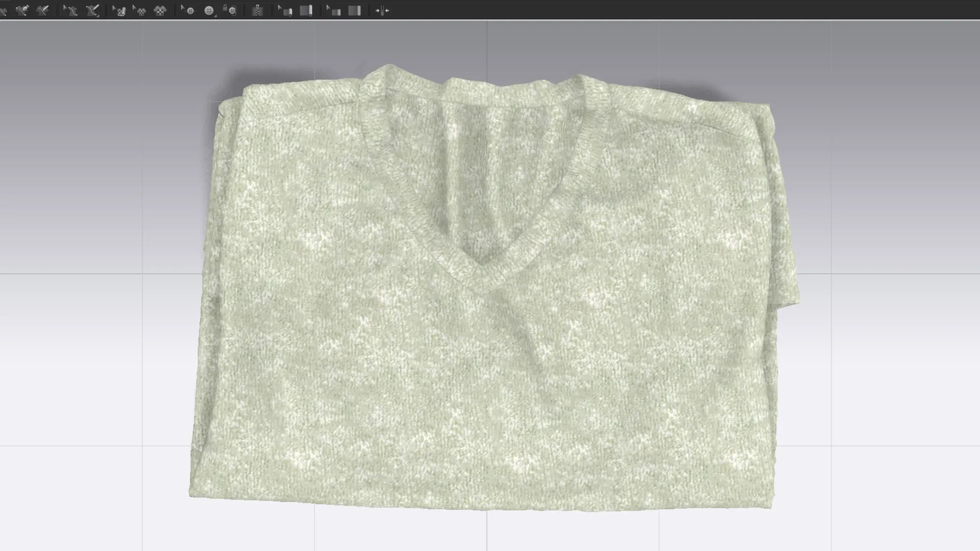The width and height of the screenshot is (980, 551).
Task: Select the Segment Sewing 3D tool icon
Action: point(22,10)
